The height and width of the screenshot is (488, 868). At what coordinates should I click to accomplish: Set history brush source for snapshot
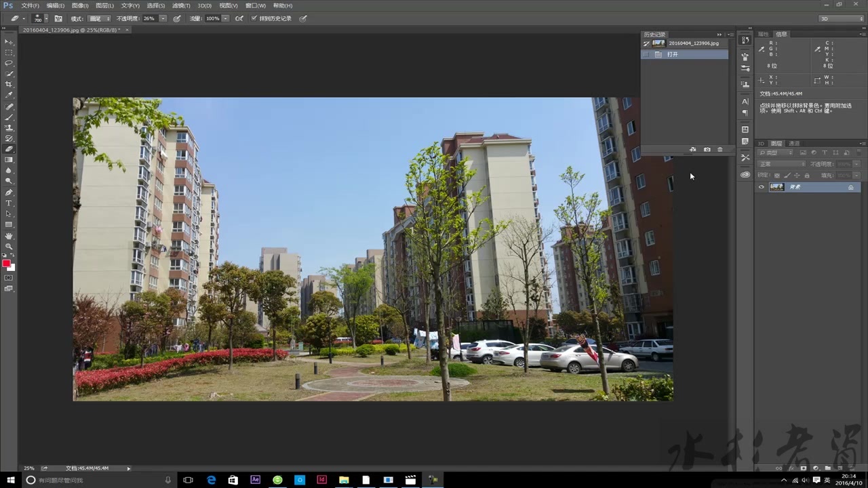[x=646, y=43]
